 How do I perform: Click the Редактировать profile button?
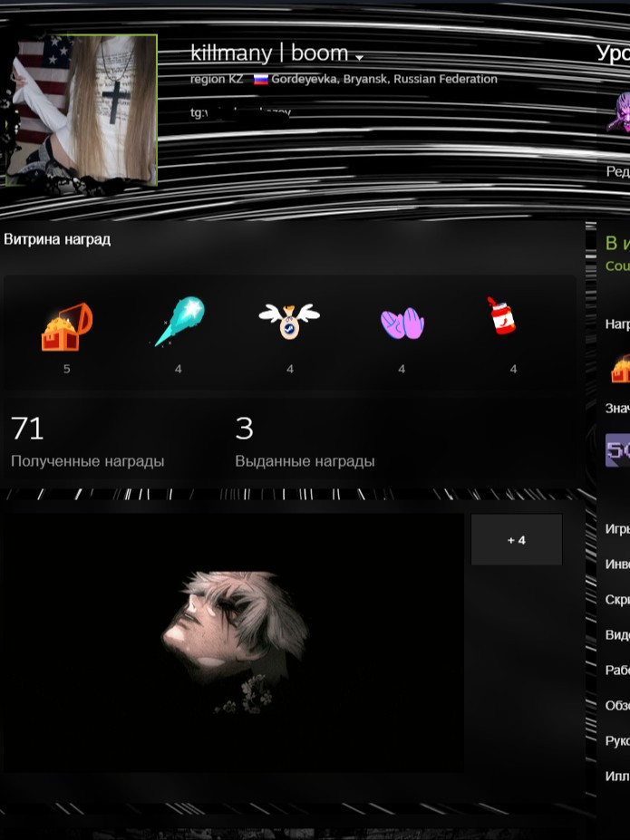[x=618, y=171]
